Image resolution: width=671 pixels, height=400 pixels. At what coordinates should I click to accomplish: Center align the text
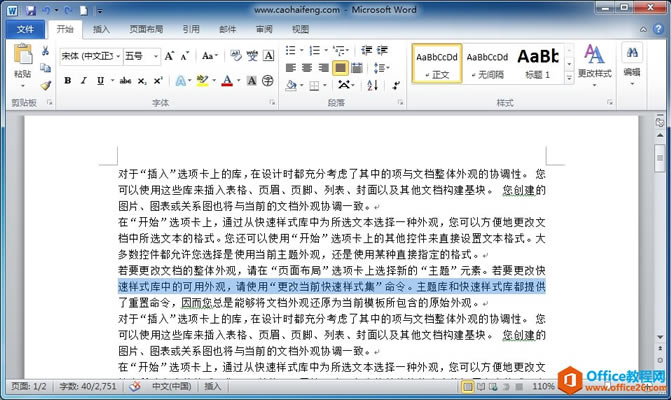(x=307, y=68)
